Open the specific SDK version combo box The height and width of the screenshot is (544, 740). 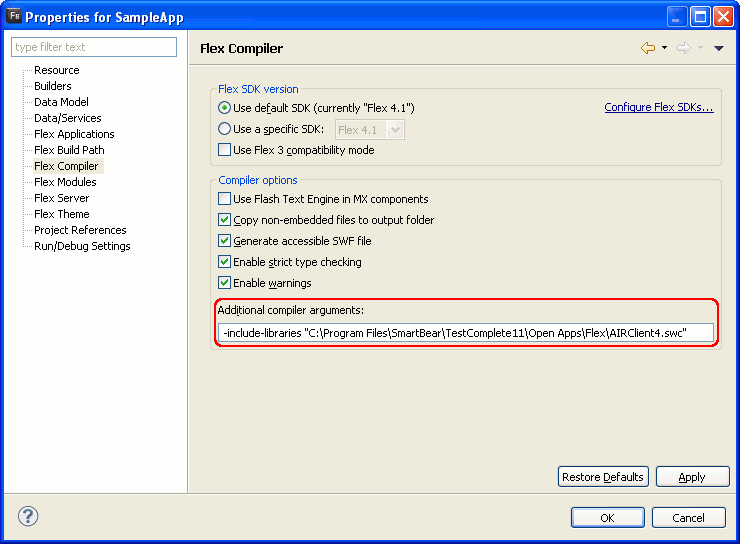369,129
